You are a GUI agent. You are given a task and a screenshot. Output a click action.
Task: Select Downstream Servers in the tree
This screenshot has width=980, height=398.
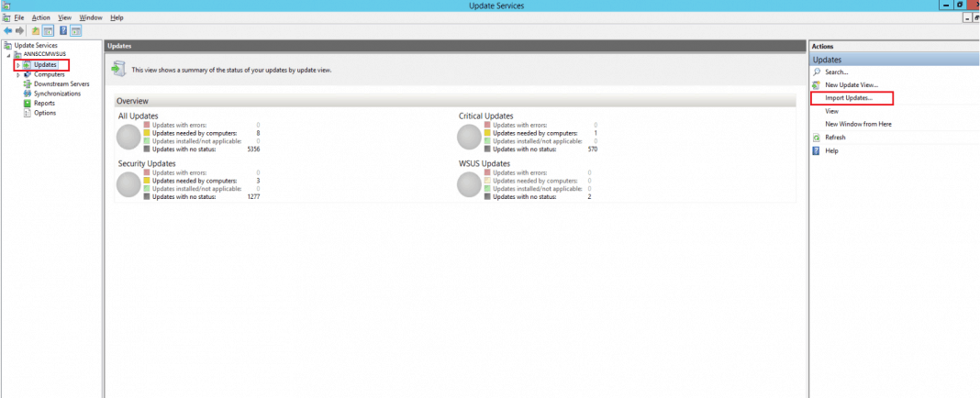(61, 83)
